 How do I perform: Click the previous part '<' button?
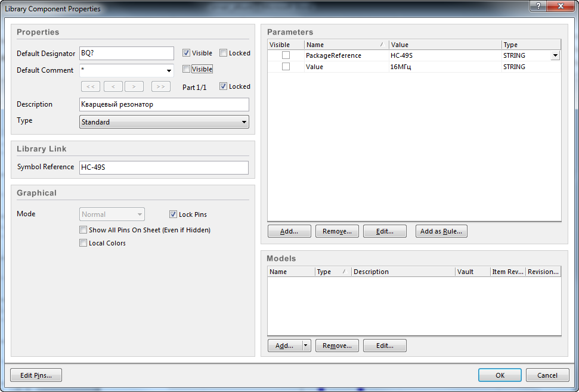tap(113, 86)
